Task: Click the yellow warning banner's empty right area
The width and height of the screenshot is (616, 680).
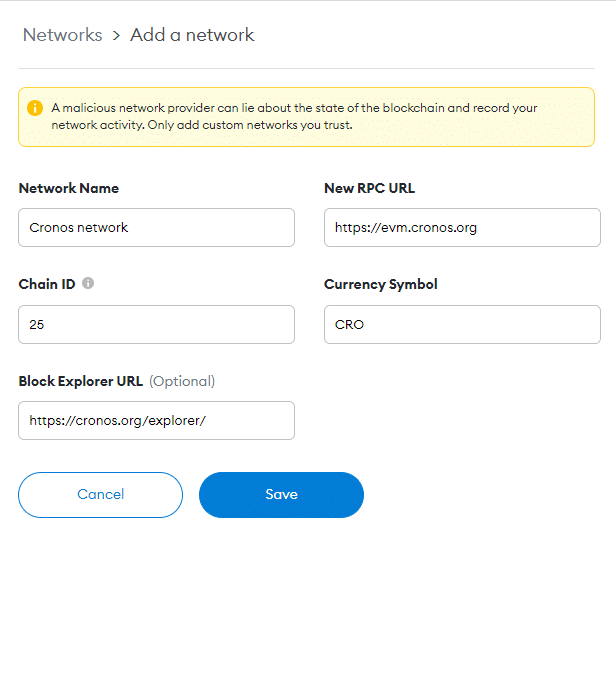Action: coord(566,117)
